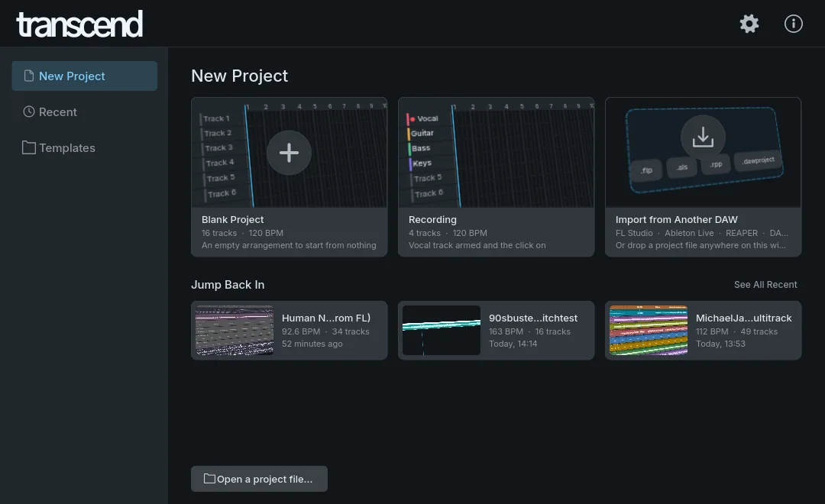Click the folder icon in Open a project file
This screenshot has width=825, height=504.
click(x=209, y=479)
